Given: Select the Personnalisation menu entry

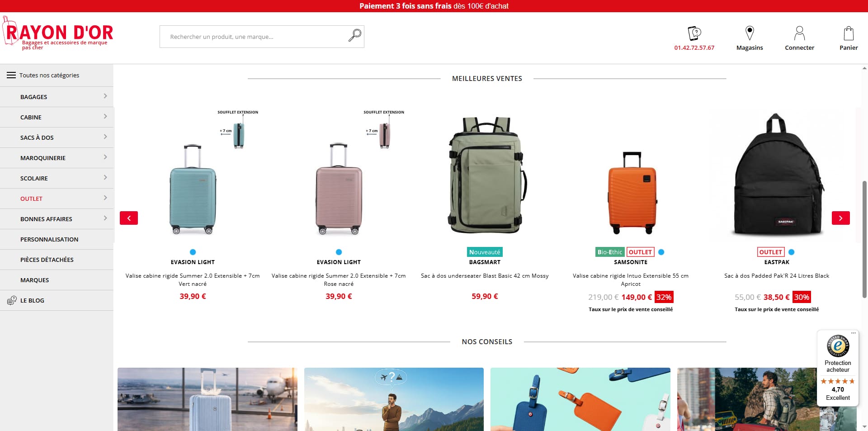Looking at the screenshot, I should coord(49,239).
